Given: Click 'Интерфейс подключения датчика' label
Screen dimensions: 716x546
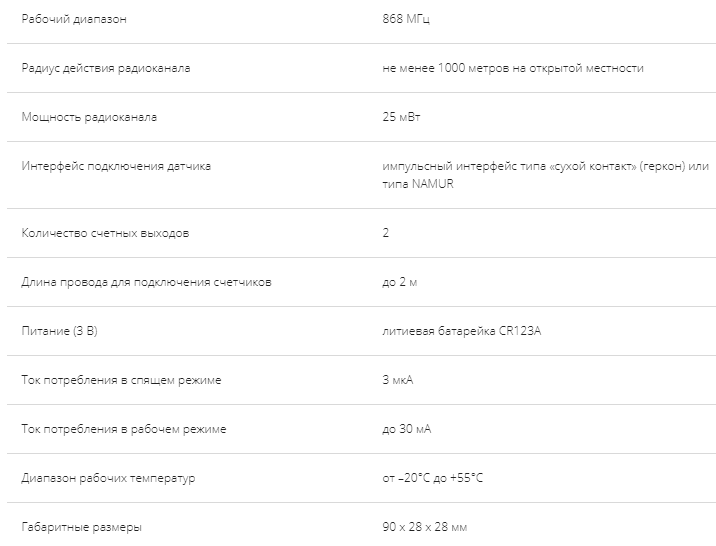Looking at the screenshot, I should (116, 166).
